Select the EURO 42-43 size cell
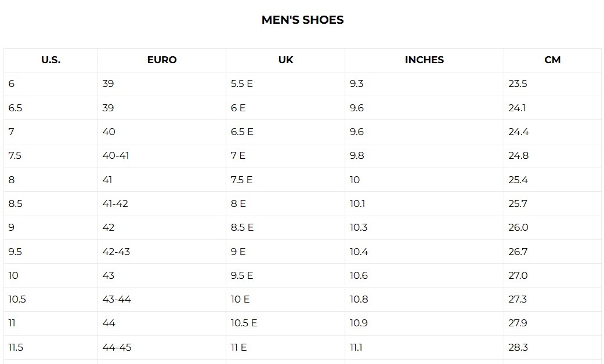Screen dimensions: 604x364 click(x=116, y=252)
